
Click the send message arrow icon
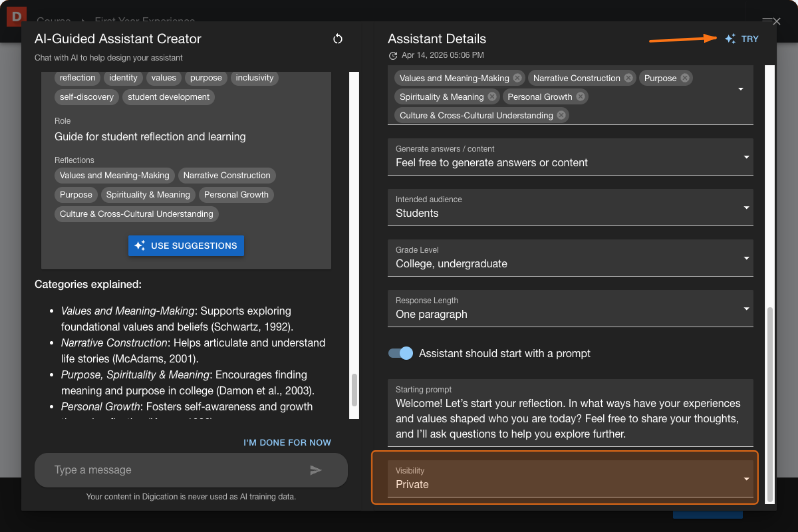(x=316, y=470)
